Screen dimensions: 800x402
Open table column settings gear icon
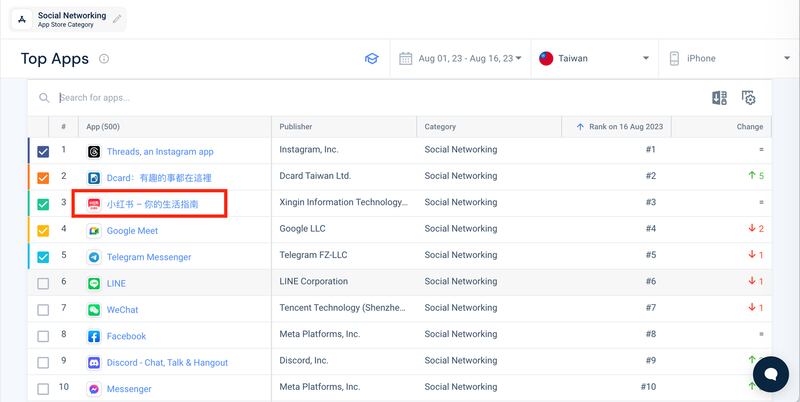[748, 98]
